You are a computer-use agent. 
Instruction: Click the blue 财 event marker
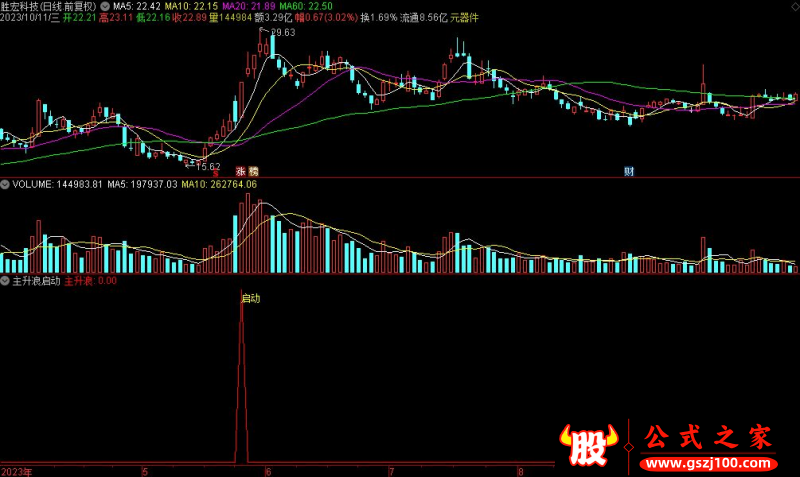point(629,171)
